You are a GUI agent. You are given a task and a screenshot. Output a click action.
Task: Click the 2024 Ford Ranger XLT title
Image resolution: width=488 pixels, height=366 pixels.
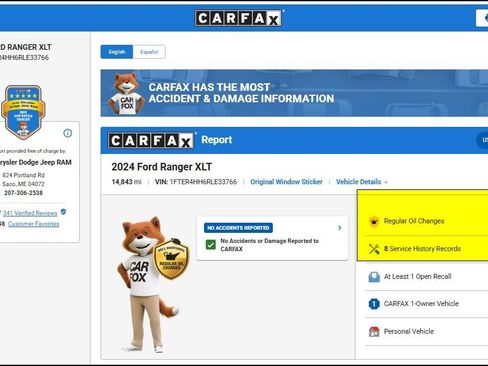pyautogui.click(x=162, y=167)
